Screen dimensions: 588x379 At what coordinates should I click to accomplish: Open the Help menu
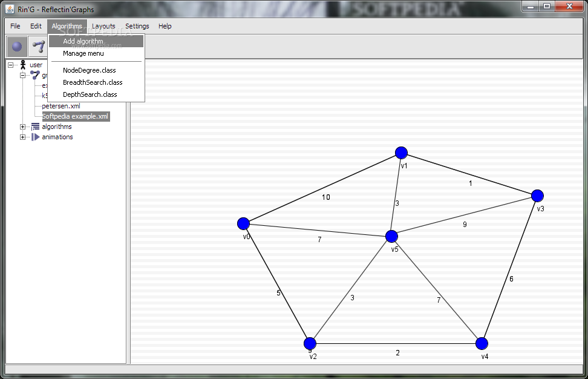[x=165, y=26]
